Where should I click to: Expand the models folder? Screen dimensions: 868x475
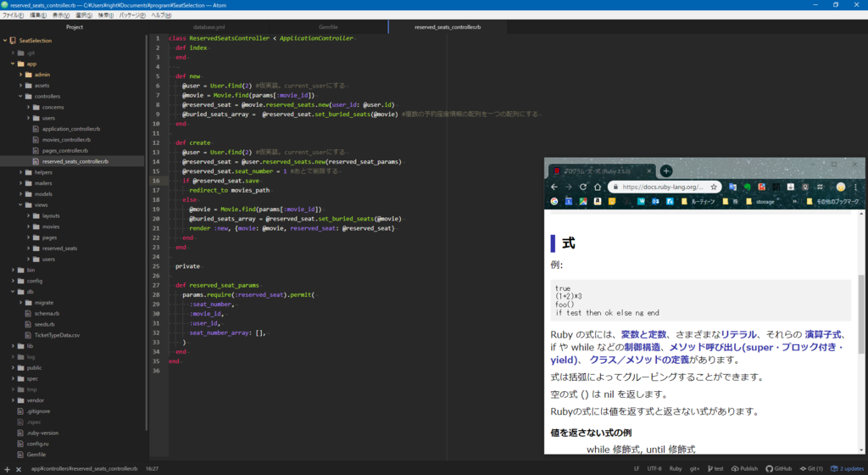tap(21, 193)
